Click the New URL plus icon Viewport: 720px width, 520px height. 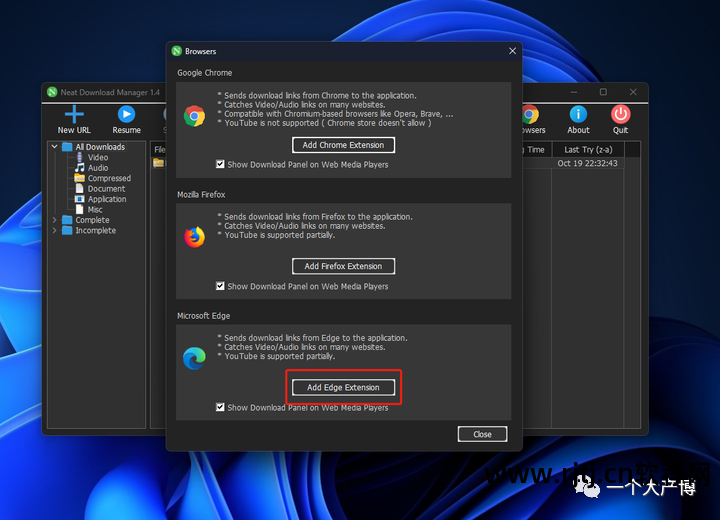pos(74,114)
